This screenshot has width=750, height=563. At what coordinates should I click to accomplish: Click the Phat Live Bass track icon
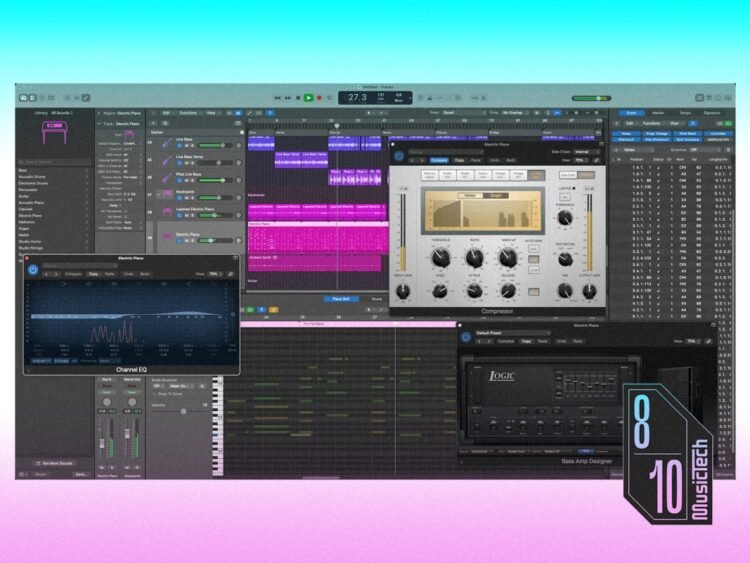[167, 177]
